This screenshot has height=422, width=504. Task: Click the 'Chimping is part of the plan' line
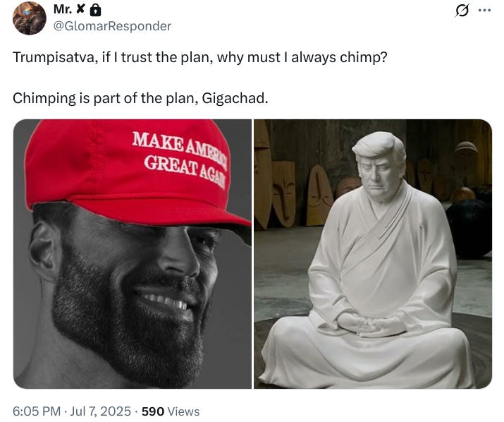140,98
